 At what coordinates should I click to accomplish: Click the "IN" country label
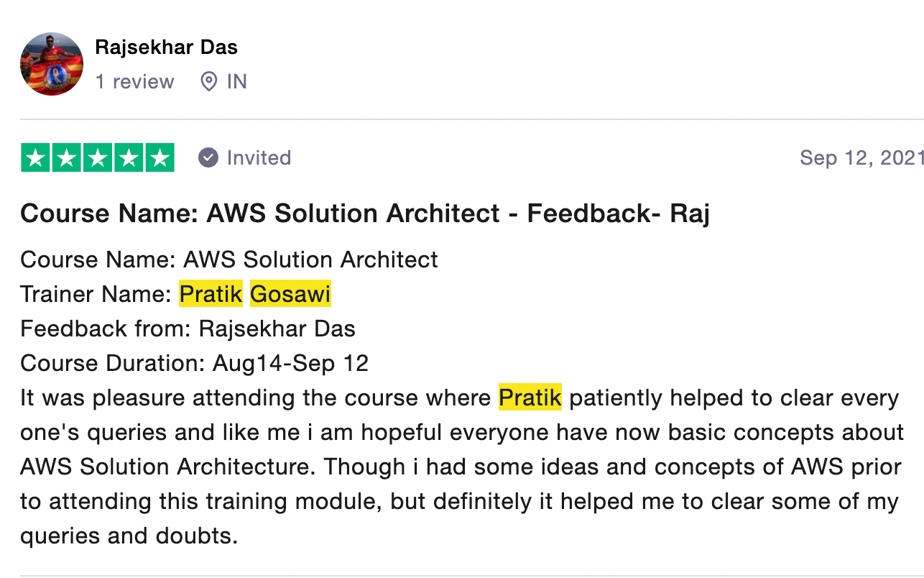pos(237,82)
